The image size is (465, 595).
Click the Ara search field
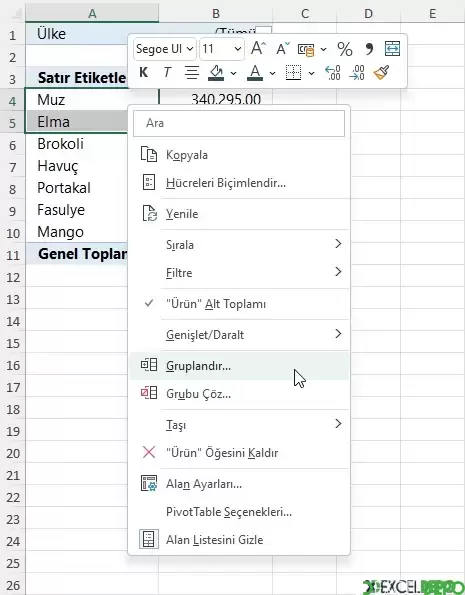pyautogui.click(x=239, y=123)
